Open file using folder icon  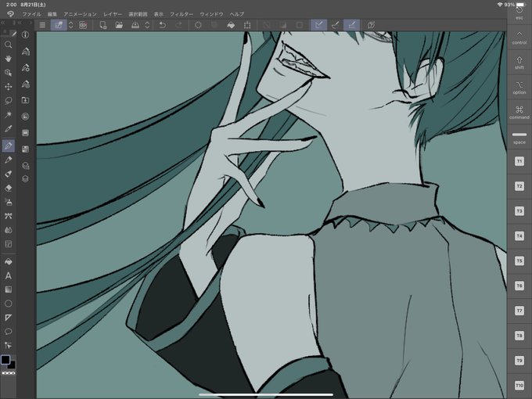(119, 25)
